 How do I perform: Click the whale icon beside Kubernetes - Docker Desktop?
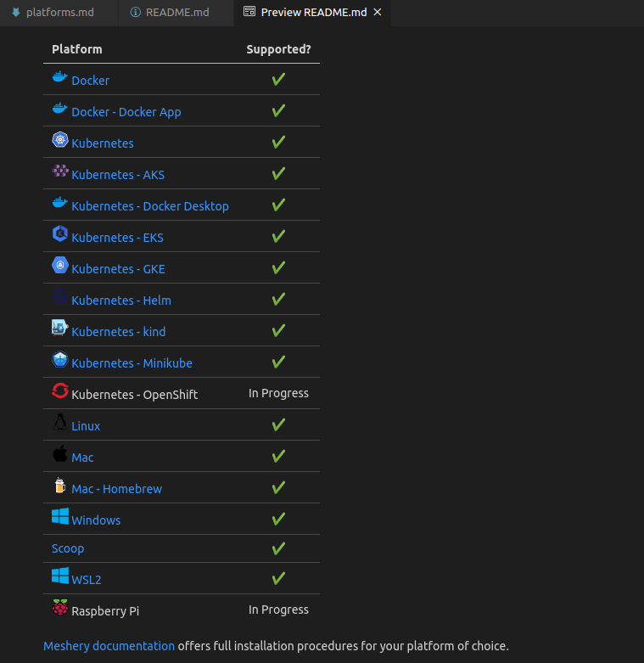(60, 203)
